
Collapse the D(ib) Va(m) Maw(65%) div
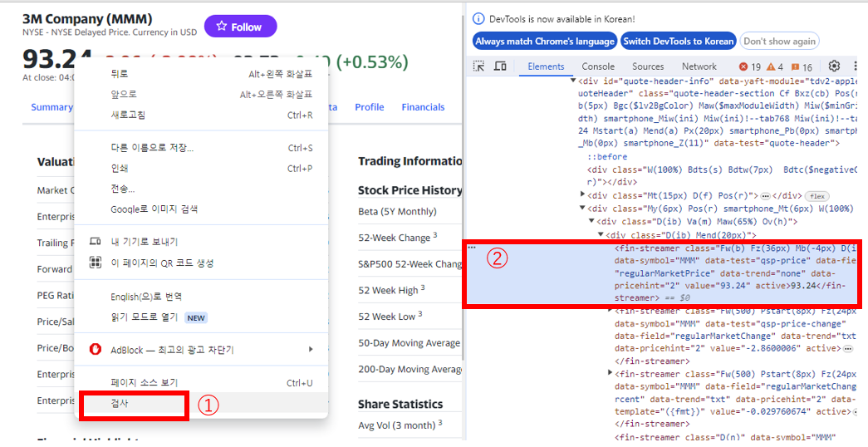(x=591, y=221)
